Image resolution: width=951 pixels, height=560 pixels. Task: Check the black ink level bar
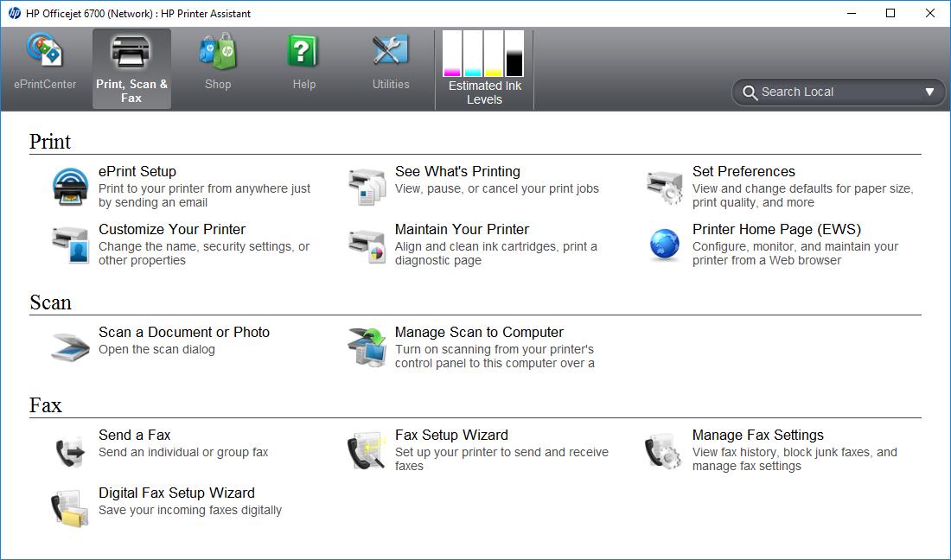514,54
